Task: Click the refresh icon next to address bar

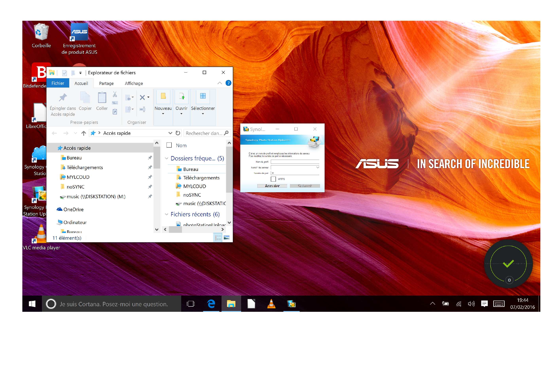Action: (x=178, y=133)
